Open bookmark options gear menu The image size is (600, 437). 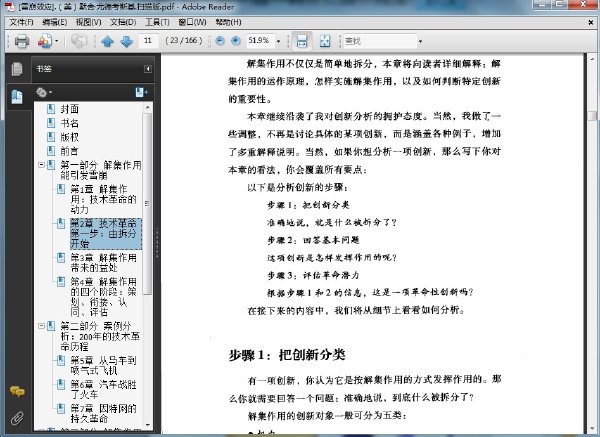pyautogui.click(x=44, y=92)
